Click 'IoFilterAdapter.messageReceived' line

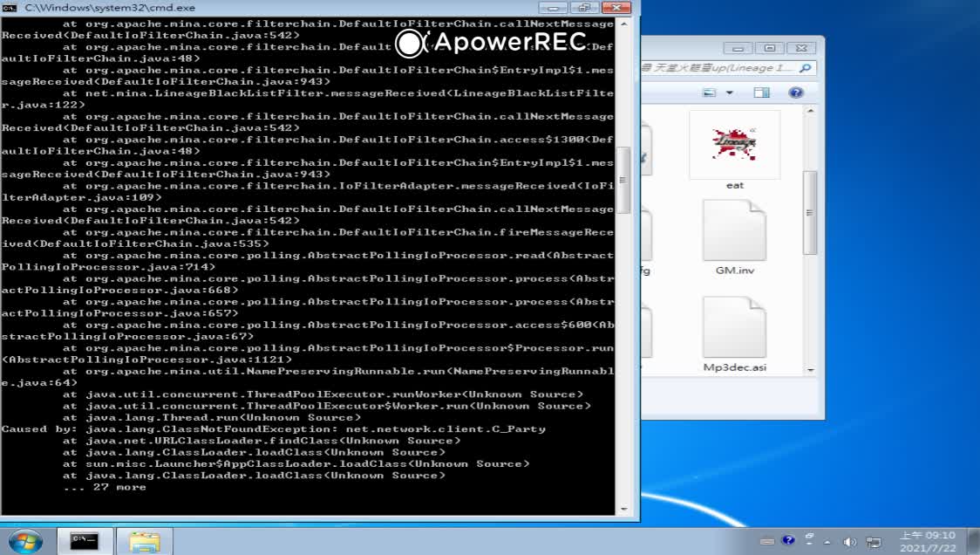(x=307, y=191)
